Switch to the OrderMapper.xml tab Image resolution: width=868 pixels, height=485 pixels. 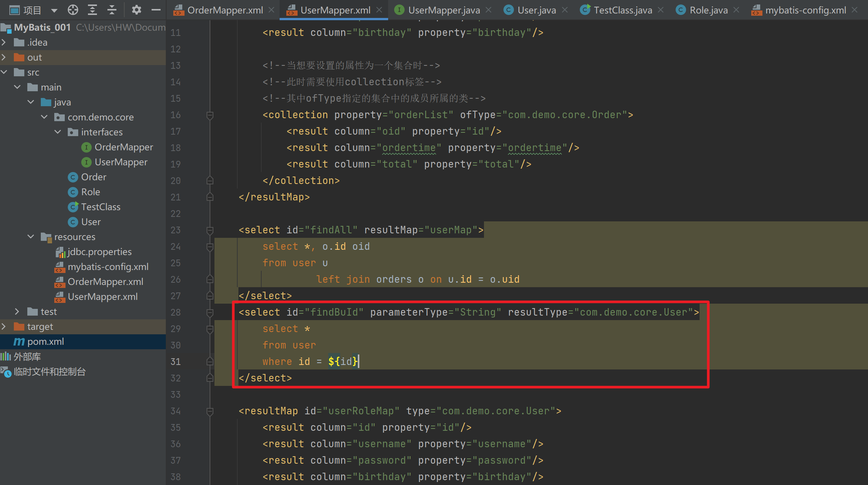pyautogui.click(x=225, y=10)
